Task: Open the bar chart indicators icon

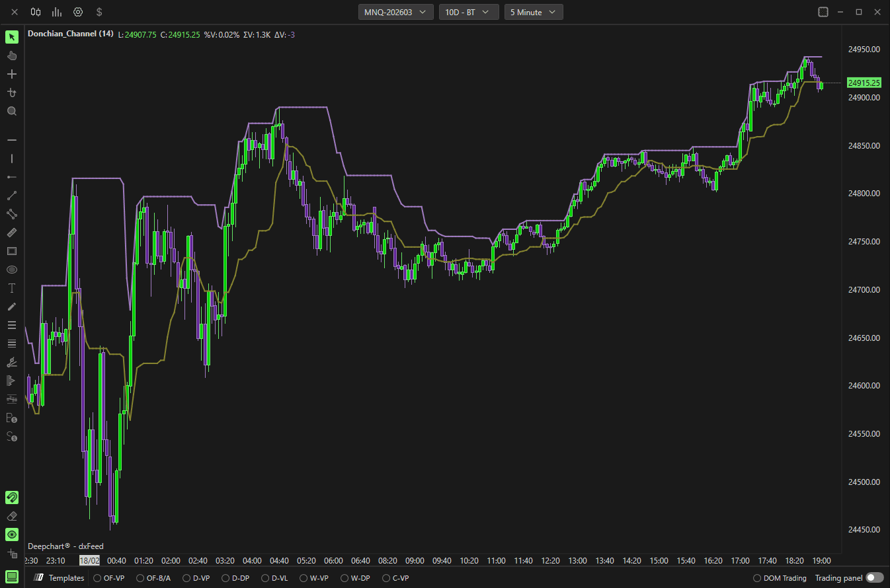Action: point(57,12)
